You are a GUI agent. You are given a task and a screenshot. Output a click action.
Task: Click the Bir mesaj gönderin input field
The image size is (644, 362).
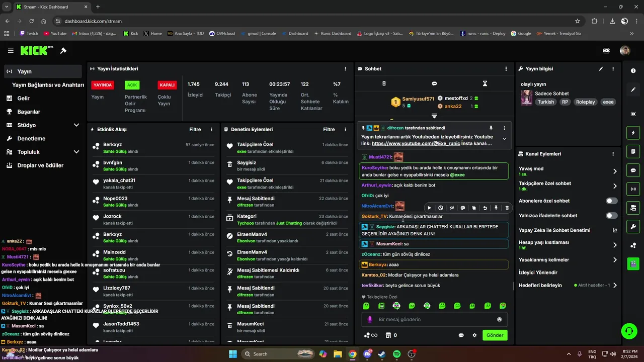pyautogui.click(x=434, y=319)
